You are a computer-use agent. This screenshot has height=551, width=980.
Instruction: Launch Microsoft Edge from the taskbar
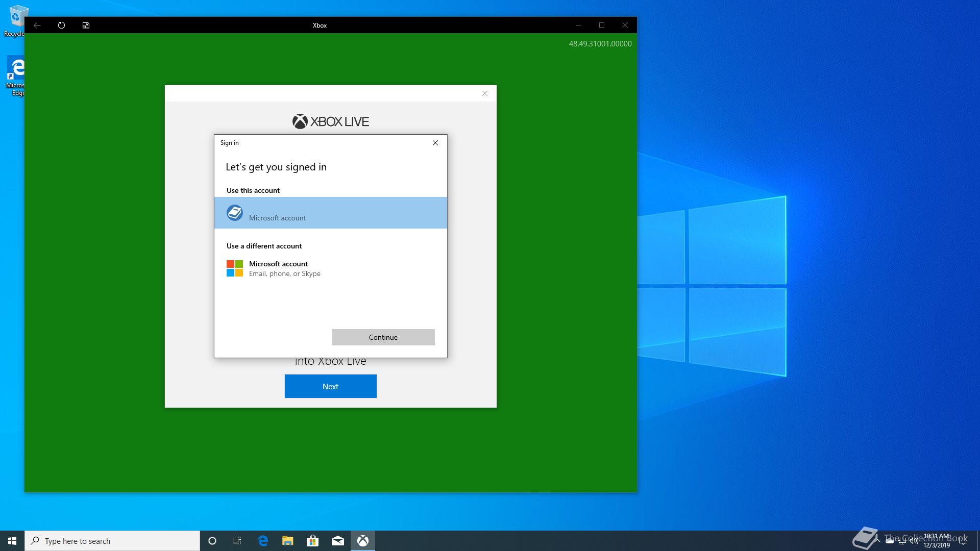(263, 541)
